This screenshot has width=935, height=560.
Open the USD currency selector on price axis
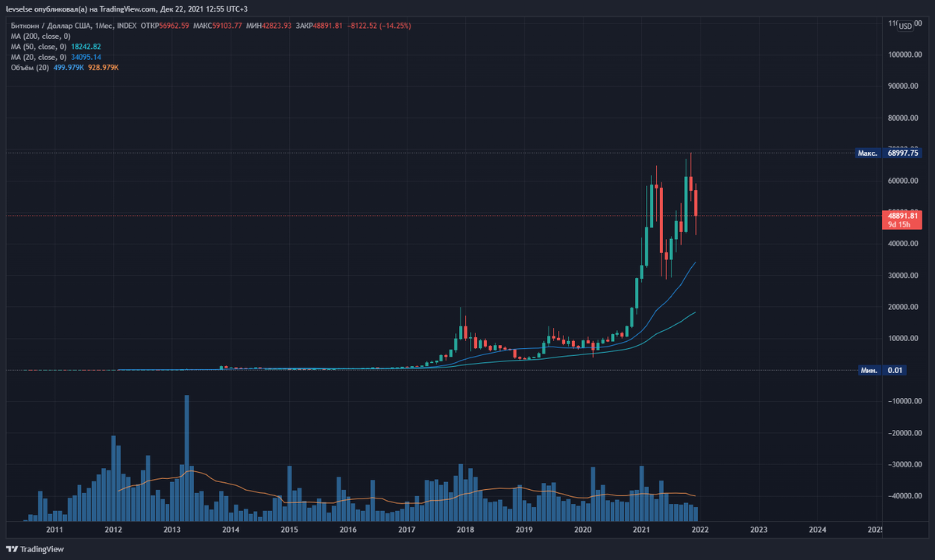coord(905,26)
